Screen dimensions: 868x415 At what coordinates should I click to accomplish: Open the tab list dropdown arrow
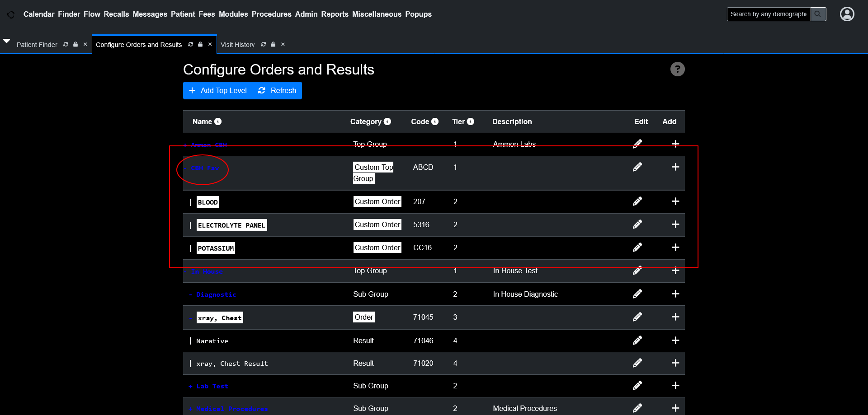(7, 41)
